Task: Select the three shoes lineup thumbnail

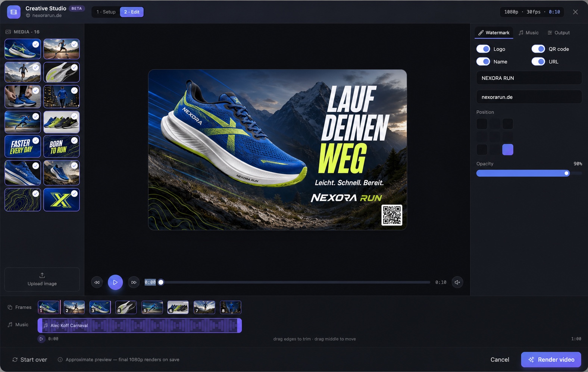Action: 62,122
